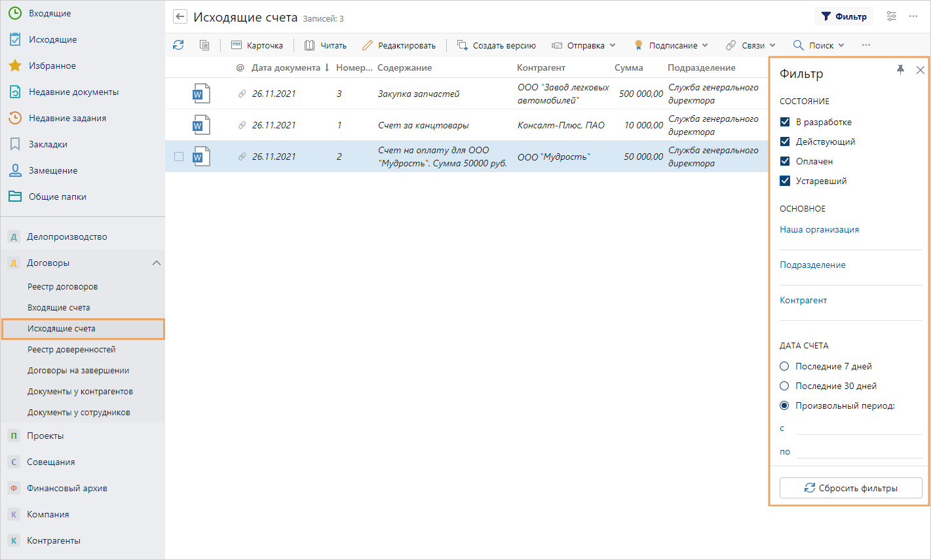This screenshot has height=560, width=931.
Task: Click the copy documents icon in toolbar
Action: (x=204, y=45)
